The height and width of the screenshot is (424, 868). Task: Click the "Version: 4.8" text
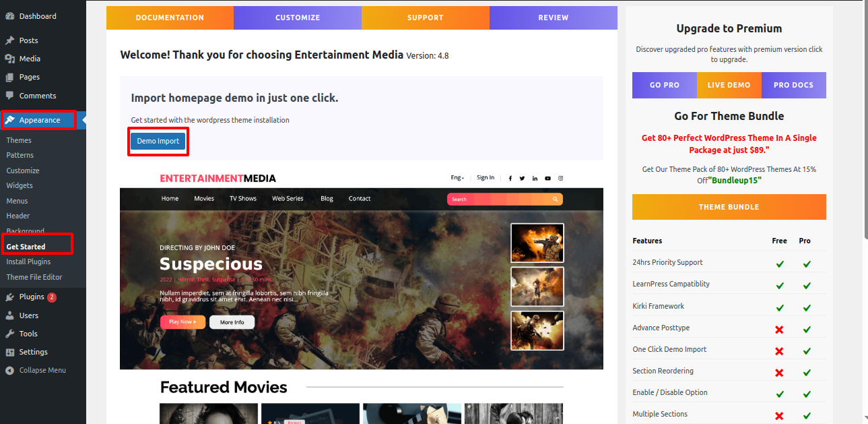click(x=428, y=56)
